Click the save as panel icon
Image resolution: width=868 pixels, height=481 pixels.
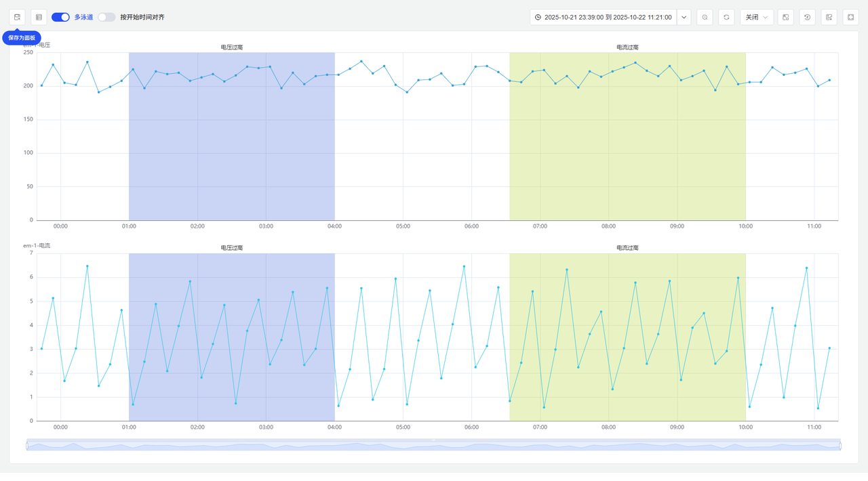pos(17,17)
